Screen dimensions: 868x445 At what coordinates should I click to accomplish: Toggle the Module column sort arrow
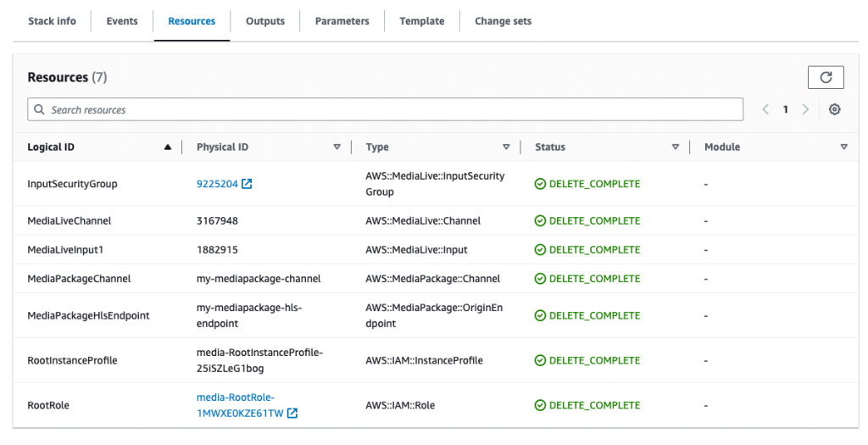point(843,147)
